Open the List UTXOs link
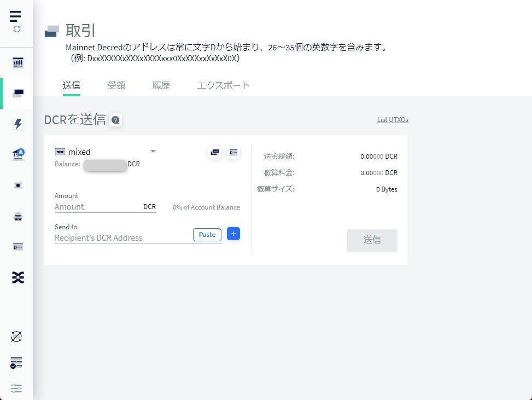 tap(392, 119)
